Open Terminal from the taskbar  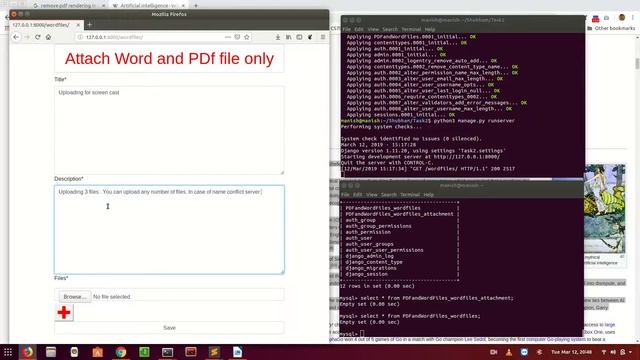point(167,352)
